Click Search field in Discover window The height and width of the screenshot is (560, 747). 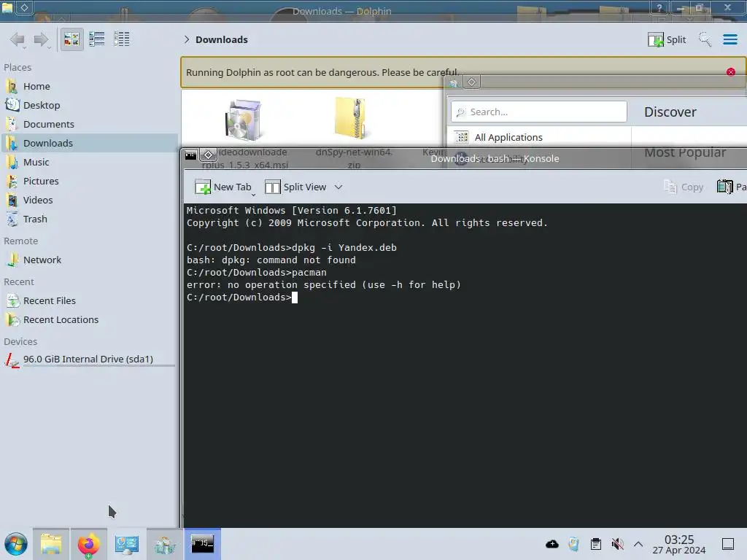(x=539, y=112)
